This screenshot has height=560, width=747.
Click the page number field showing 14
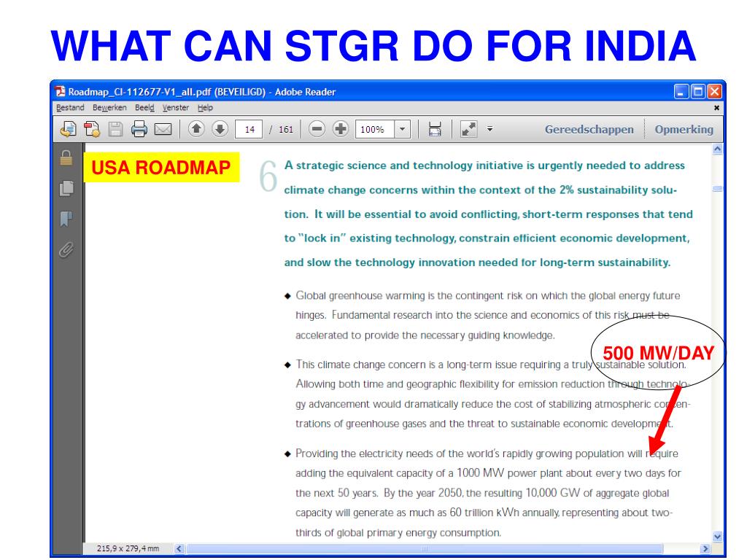coord(249,129)
